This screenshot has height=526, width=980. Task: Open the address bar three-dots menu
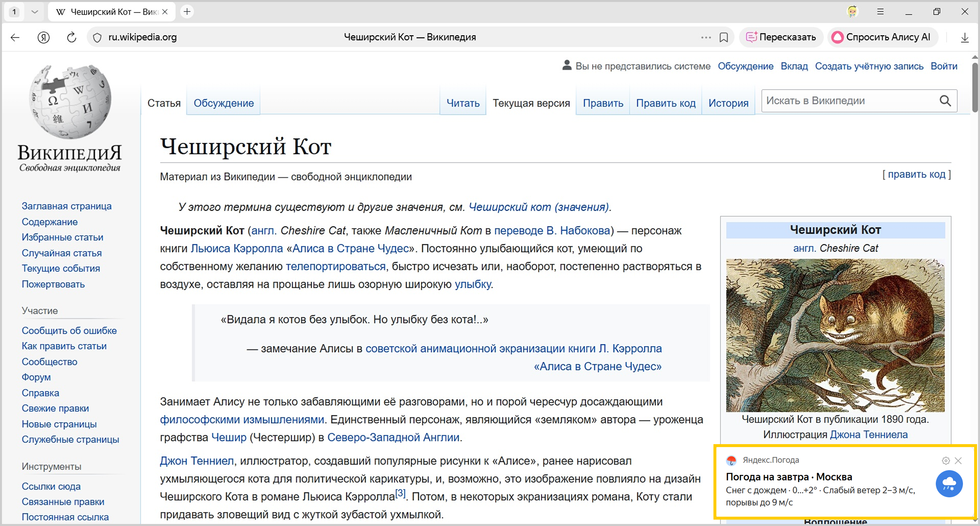(x=706, y=37)
